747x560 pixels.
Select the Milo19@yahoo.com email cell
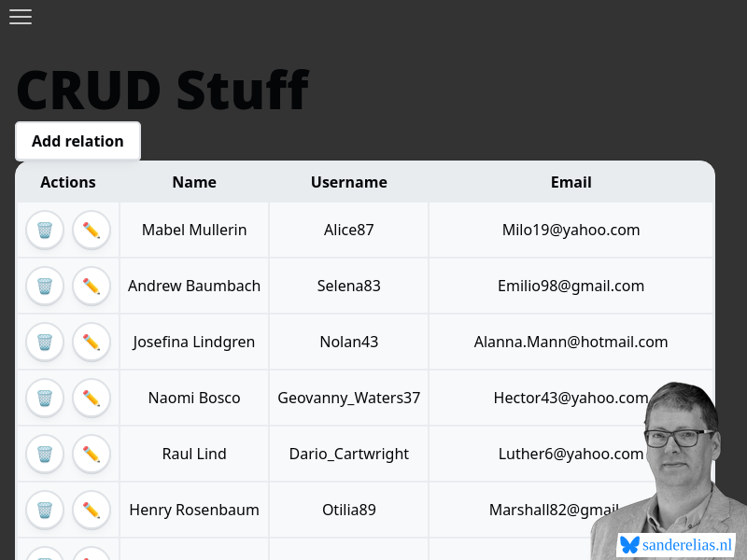click(x=571, y=230)
